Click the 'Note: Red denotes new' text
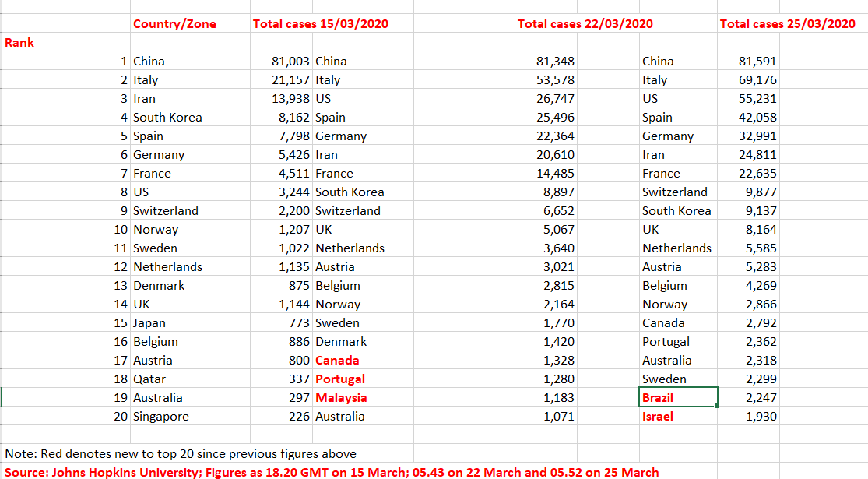 pos(181,454)
